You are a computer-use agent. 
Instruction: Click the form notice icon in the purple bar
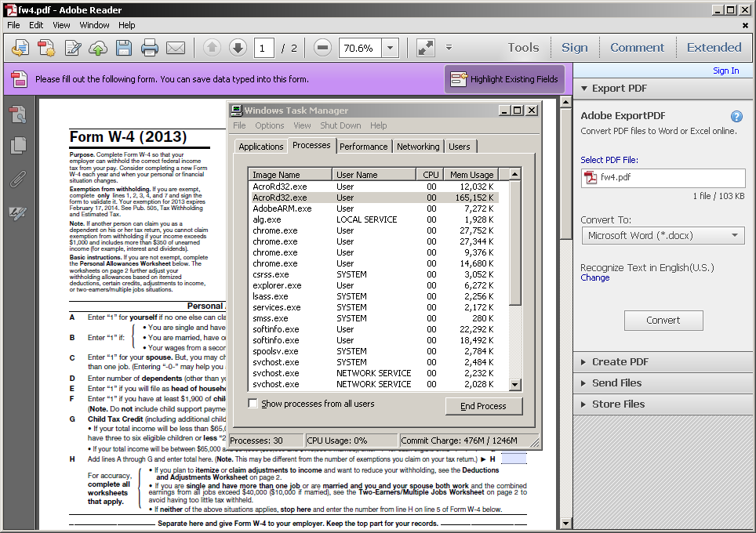pyautogui.click(x=20, y=79)
